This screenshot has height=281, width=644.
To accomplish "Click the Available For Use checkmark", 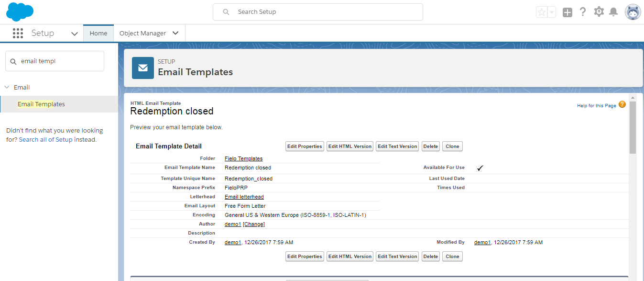I will (x=480, y=168).
